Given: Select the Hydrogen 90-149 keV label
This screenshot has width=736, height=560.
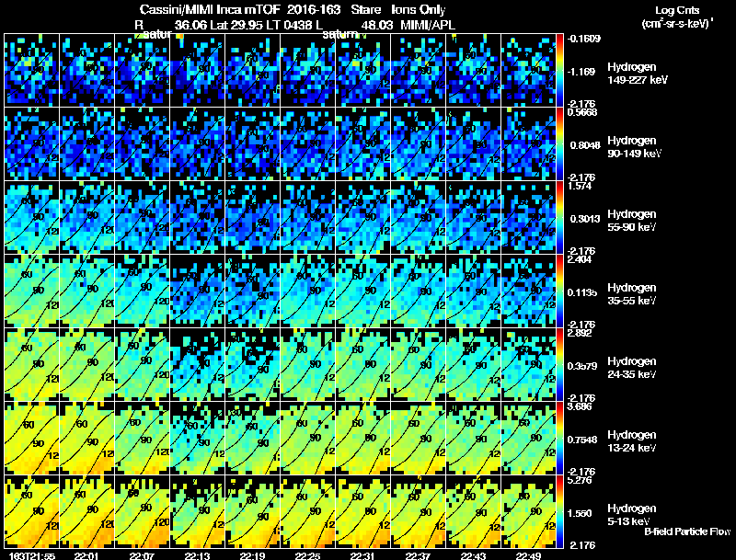Looking at the screenshot, I should tap(634, 147).
